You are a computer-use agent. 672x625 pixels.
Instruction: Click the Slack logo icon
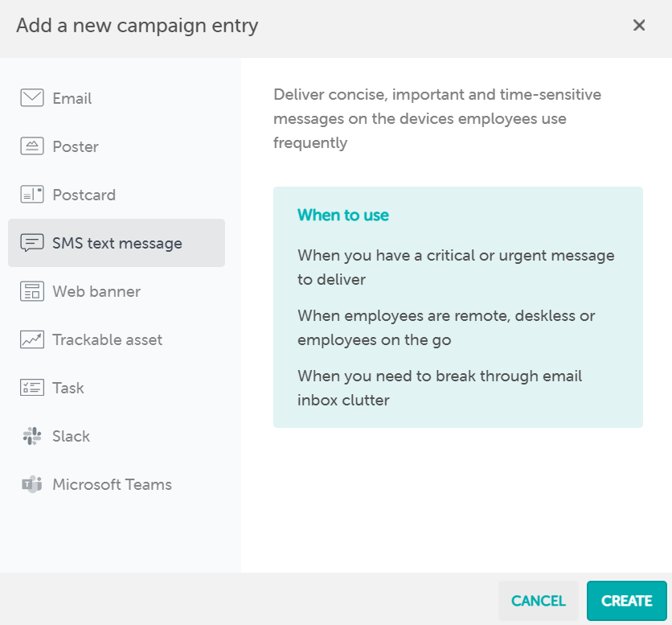click(x=32, y=436)
